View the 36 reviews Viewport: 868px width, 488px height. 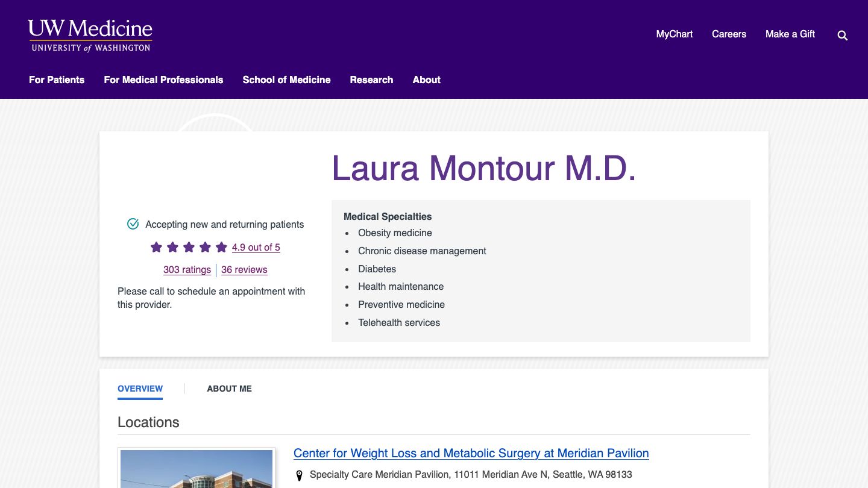[244, 269]
